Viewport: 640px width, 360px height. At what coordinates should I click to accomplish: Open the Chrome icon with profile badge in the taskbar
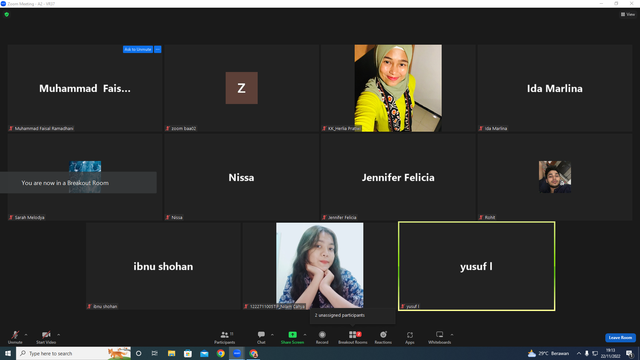pyautogui.click(x=253, y=353)
